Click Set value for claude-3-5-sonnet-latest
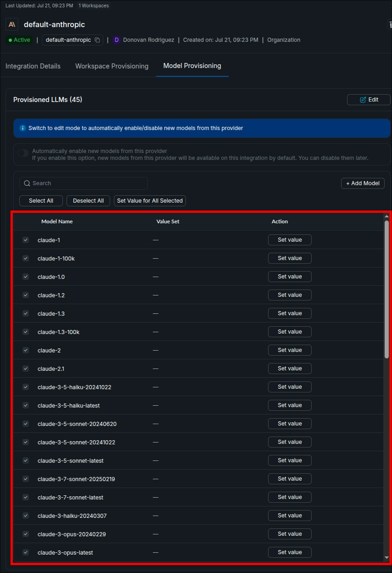This screenshot has width=392, height=573. point(290,460)
